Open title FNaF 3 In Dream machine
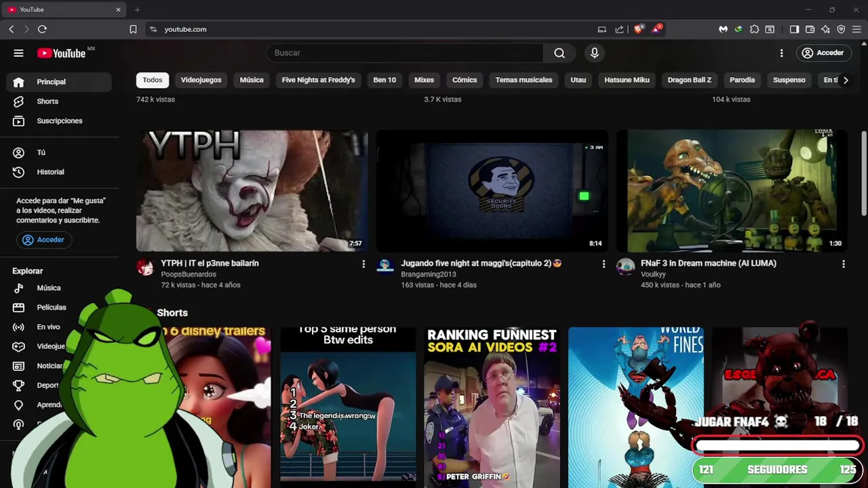The image size is (868, 488). [709, 263]
